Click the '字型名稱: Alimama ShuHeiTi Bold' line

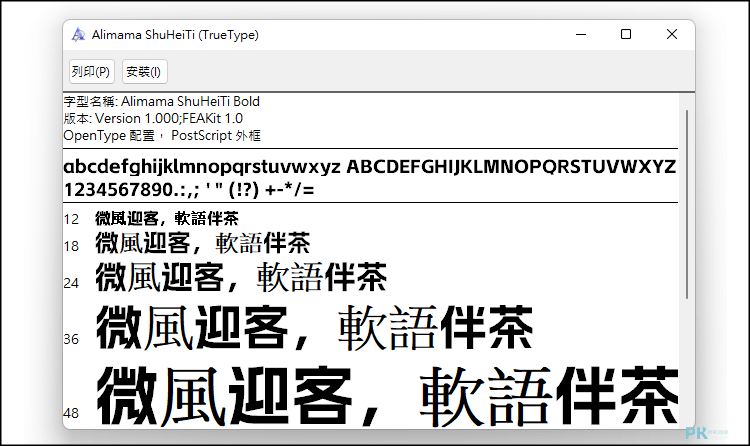point(162,101)
